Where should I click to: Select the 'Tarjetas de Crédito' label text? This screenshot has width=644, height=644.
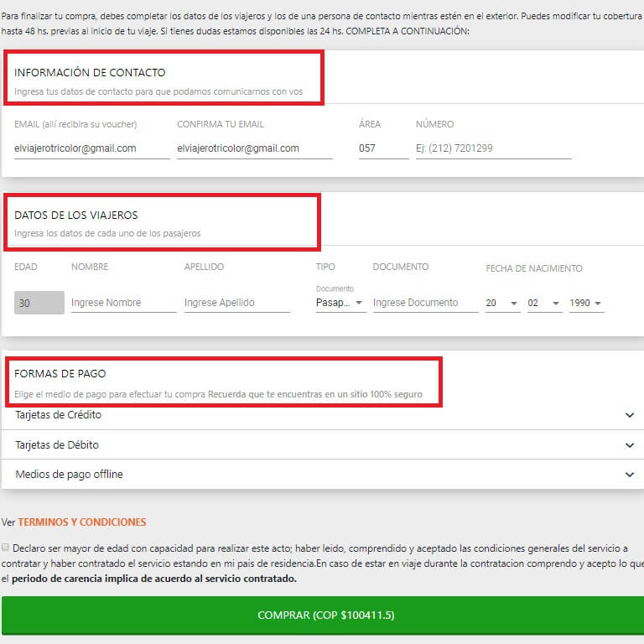[x=59, y=415]
